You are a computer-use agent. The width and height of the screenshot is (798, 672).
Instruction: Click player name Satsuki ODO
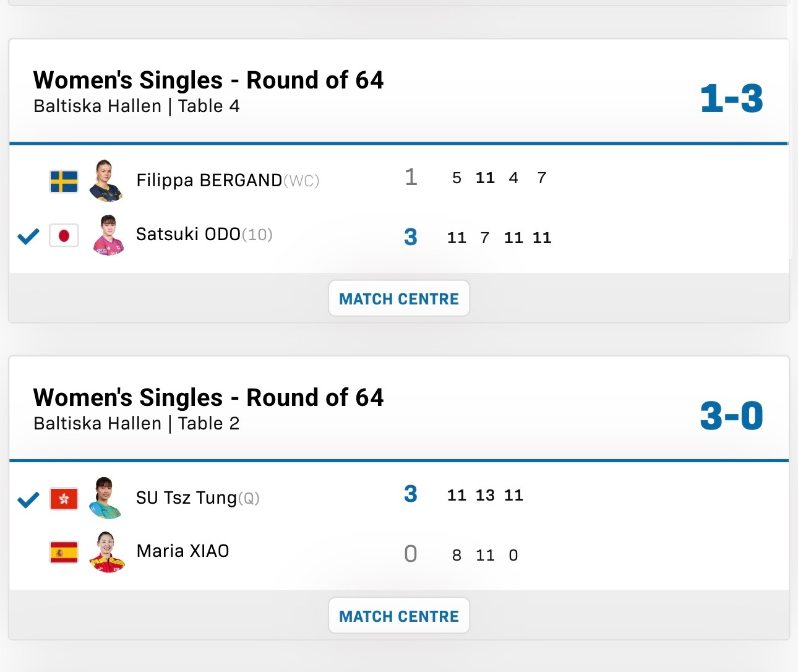point(188,234)
